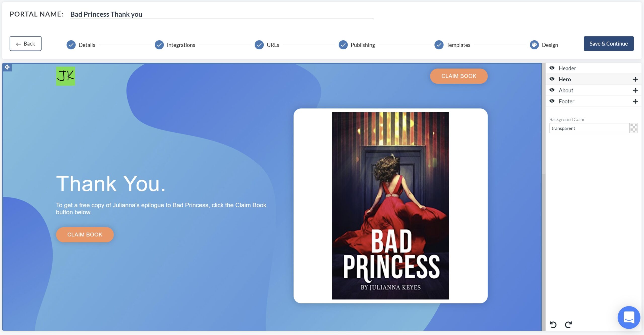Toggle About section visibility eye
The width and height of the screenshot is (644, 335).
(x=552, y=90)
